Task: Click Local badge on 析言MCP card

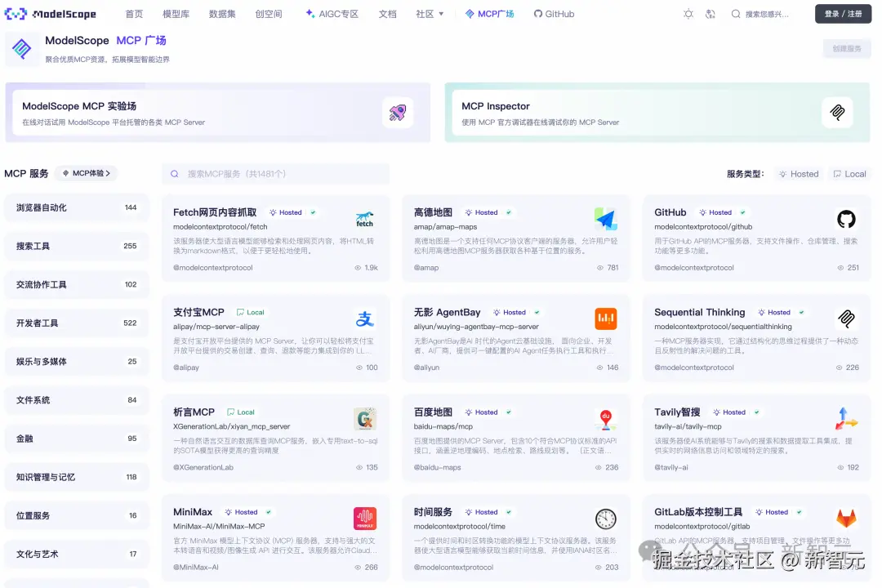Action: pyautogui.click(x=241, y=412)
